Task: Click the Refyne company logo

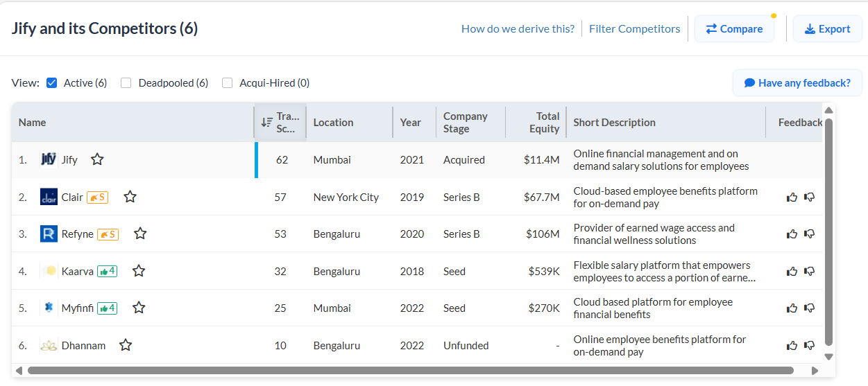Action: point(49,234)
